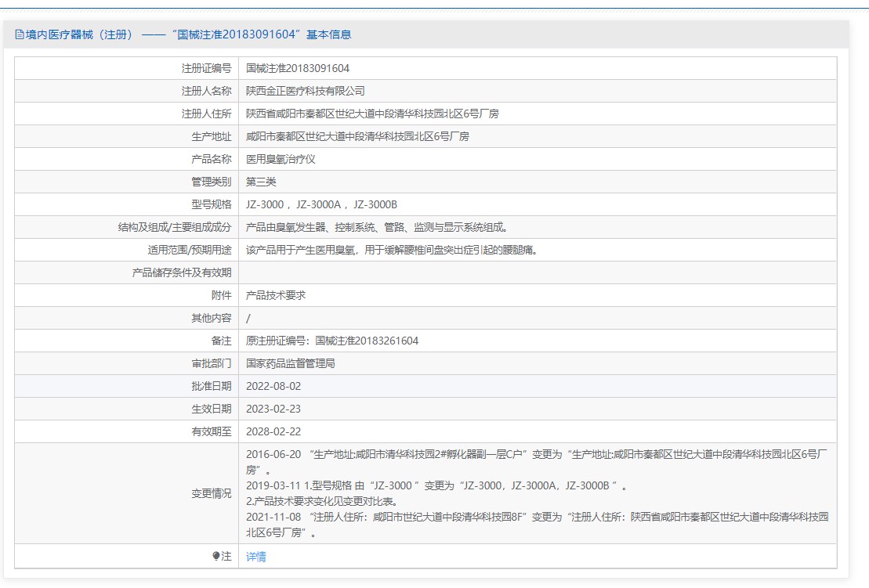Select the 有效期至 label

pos(211,431)
